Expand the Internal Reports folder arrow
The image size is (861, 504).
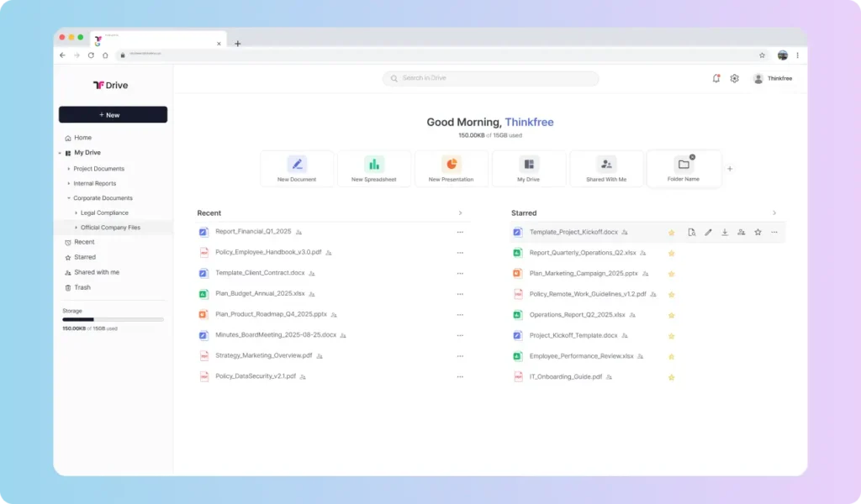(69, 184)
